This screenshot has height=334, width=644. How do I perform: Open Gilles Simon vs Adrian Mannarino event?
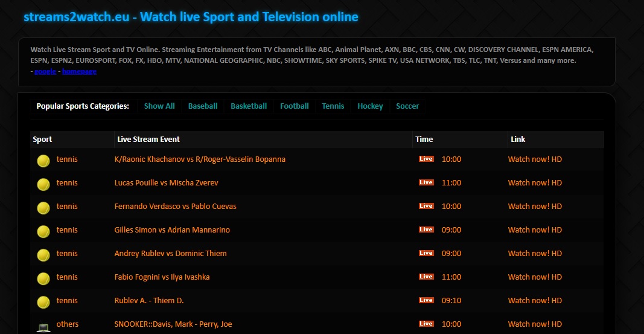pyautogui.click(x=172, y=230)
